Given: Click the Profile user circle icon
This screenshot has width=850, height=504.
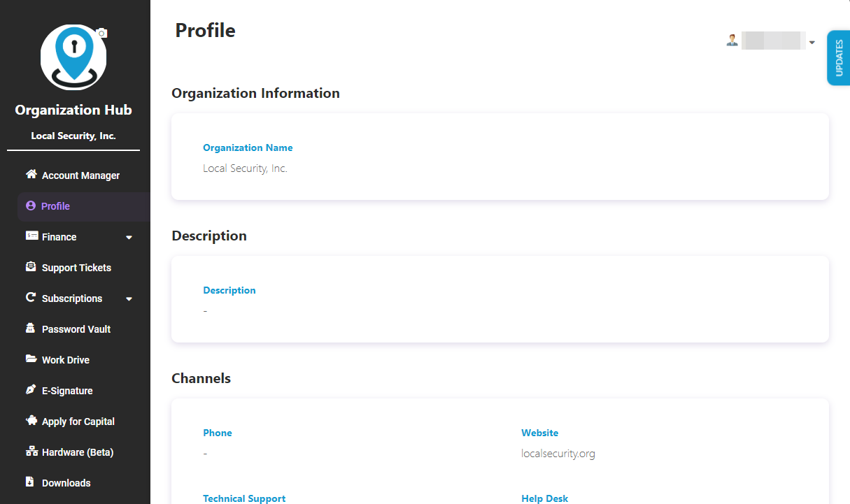Looking at the screenshot, I should (x=30, y=206).
